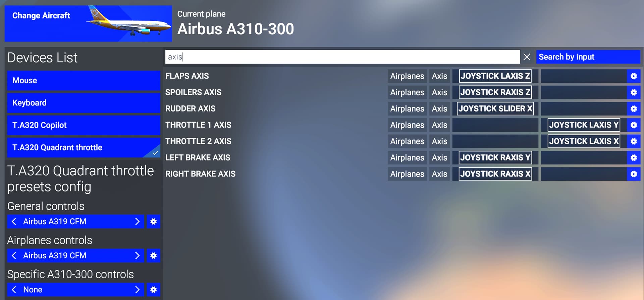644x300 pixels.
Task: Open General controls preset settings gear
Action: tap(153, 222)
